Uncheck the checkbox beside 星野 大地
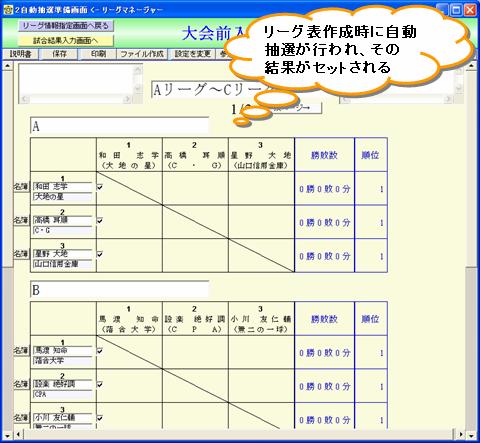Viewport: 480px width, 443px height. click(100, 254)
